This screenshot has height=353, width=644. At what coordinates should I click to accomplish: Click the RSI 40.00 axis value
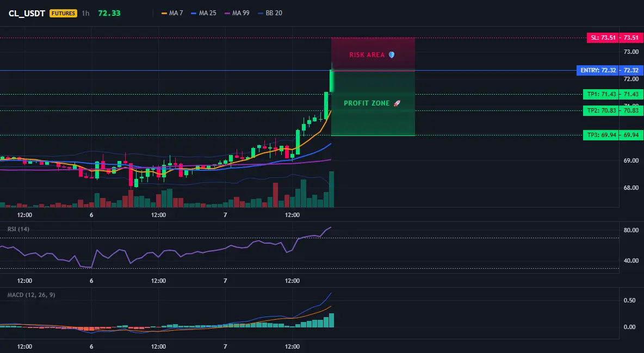(631, 261)
